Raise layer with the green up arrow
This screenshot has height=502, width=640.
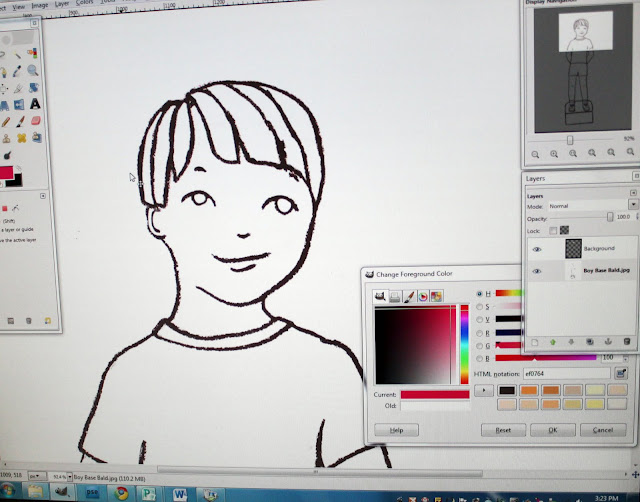click(x=553, y=342)
